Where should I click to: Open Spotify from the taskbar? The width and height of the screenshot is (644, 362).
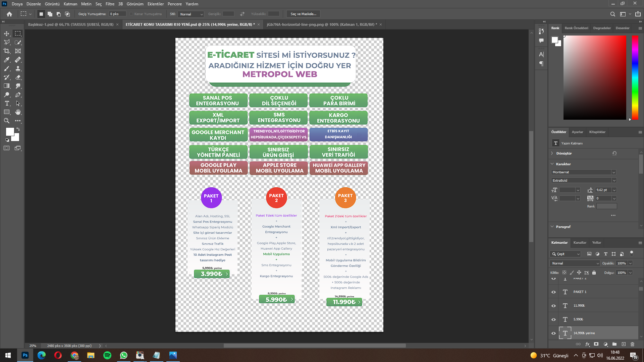[107, 355]
